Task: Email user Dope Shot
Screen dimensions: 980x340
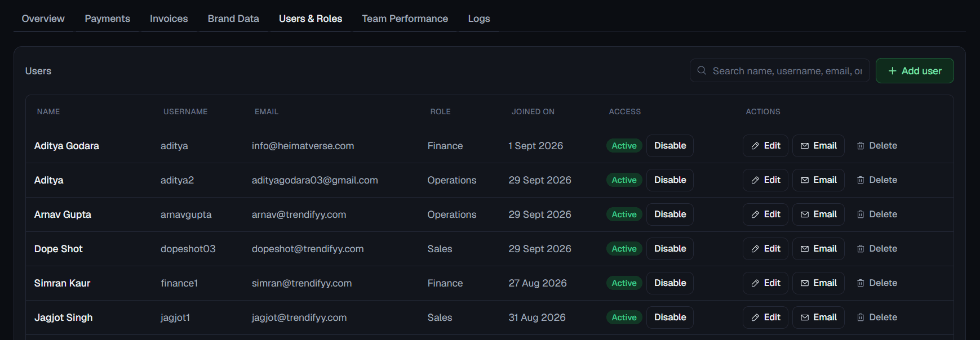Action: pyautogui.click(x=818, y=249)
